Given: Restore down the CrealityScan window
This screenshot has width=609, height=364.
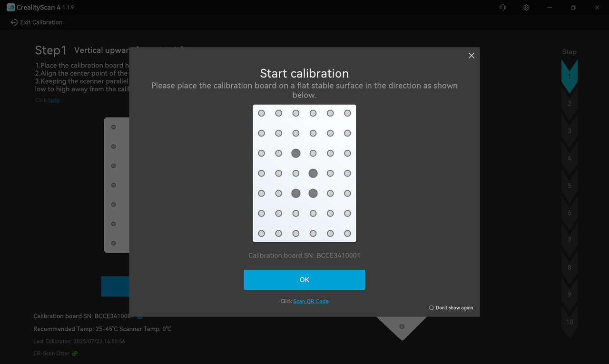Looking at the screenshot, I should pyautogui.click(x=573, y=8).
